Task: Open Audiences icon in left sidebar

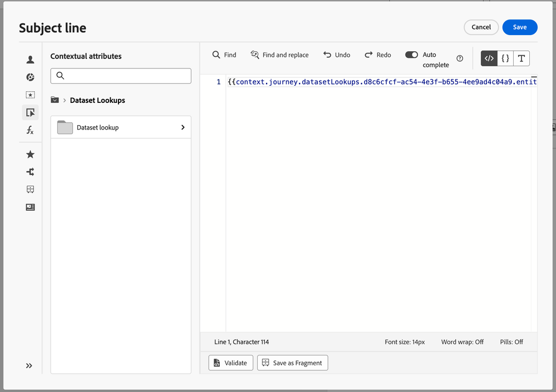Action: coord(30,77)
